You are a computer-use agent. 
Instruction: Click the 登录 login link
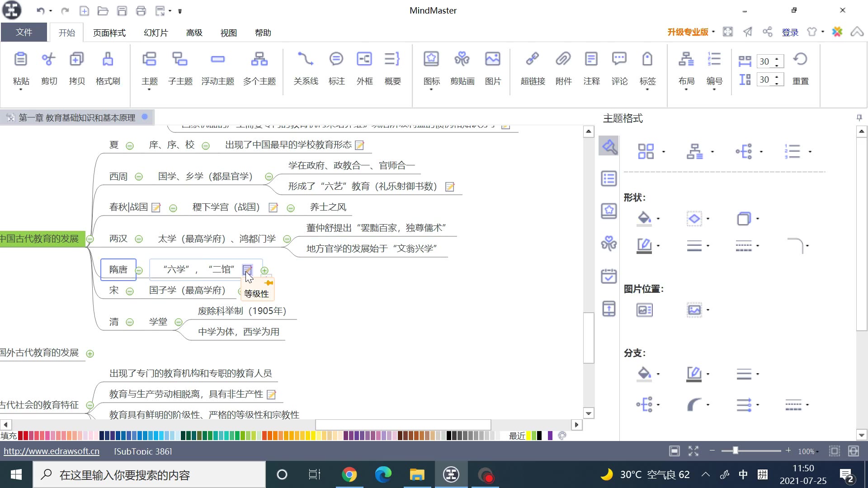coord(790,33)
